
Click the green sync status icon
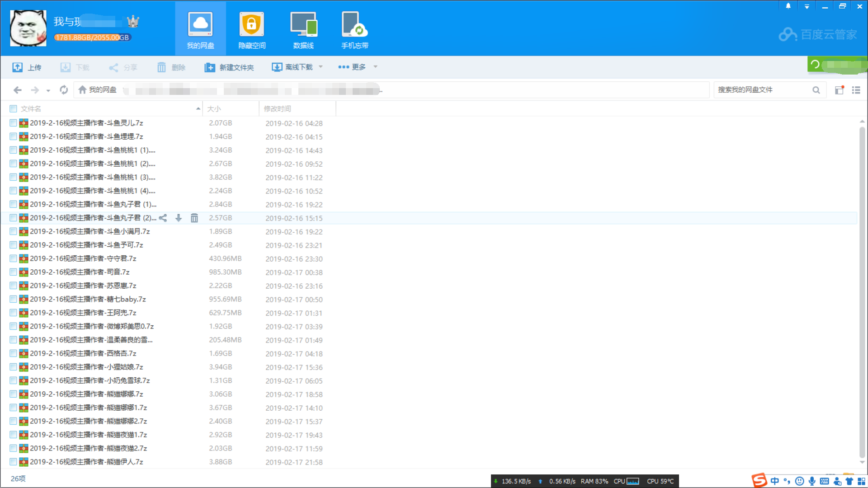pyautogui.click(x=815, y=64)
